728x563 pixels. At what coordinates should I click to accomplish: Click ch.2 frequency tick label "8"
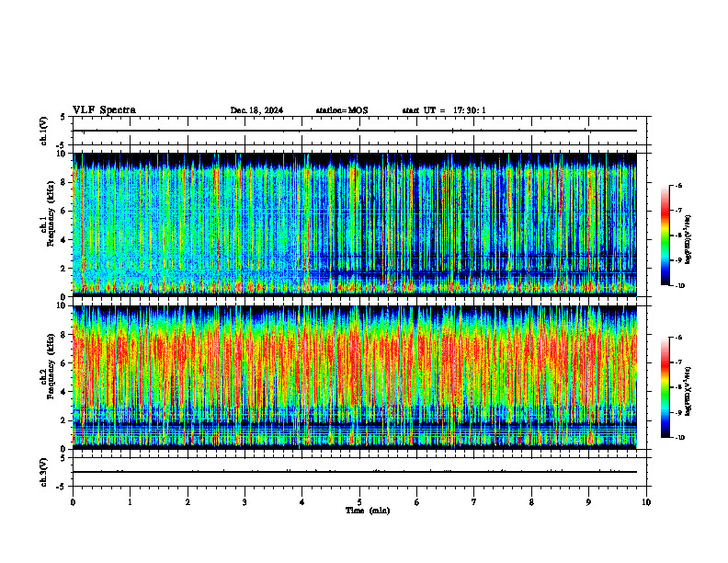64,335
